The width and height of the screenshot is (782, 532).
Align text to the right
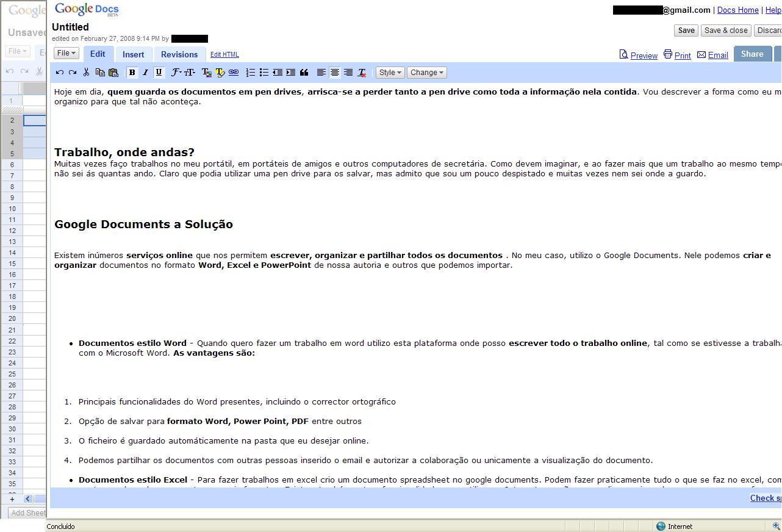click(x=348, y=73)
